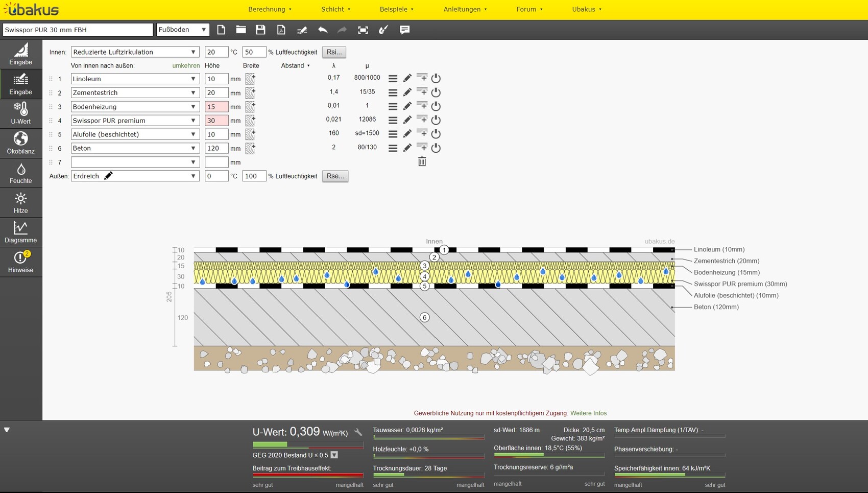The width and height of the screenshot is (868, 493).
Task: Open the Bodenheizung material dropdown
Action: pyautogui.click(x=135, y=107)
